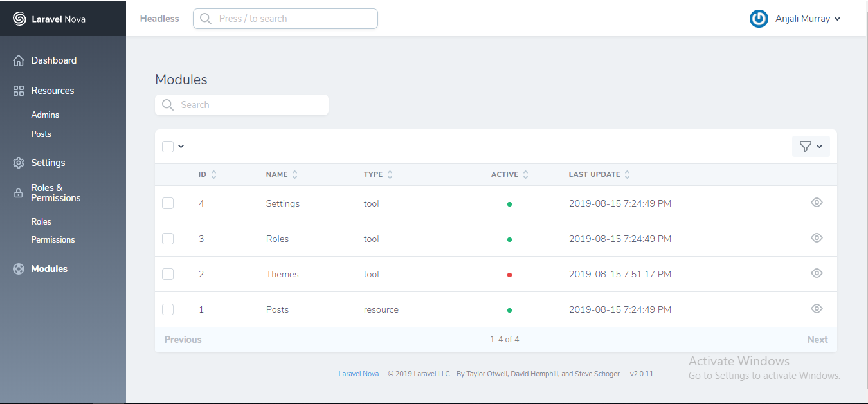The height and width of the screenshot is (404, 868).
Task: Click the Previous pagination button
Action: [183, 340]
